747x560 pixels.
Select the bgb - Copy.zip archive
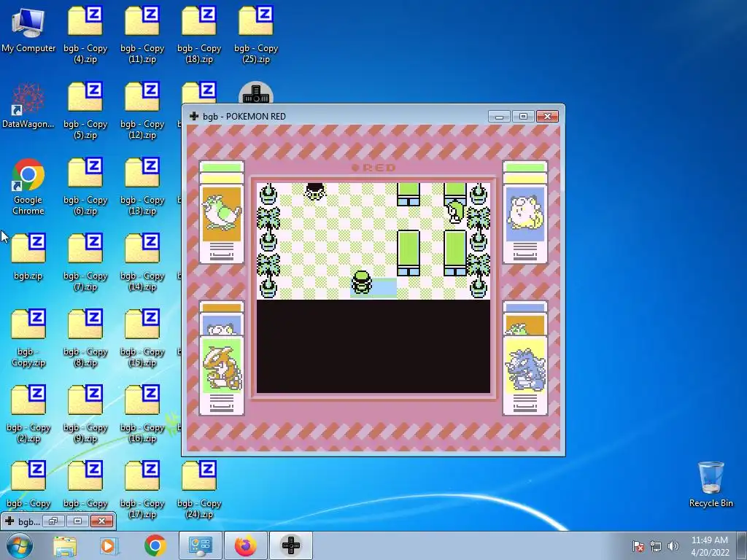[28, 338]
